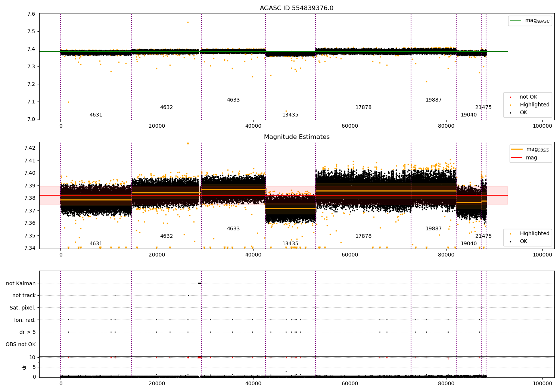Click the red 'mag' legend entry
Viewport: 560px width, 392px height.
(524, 158)
